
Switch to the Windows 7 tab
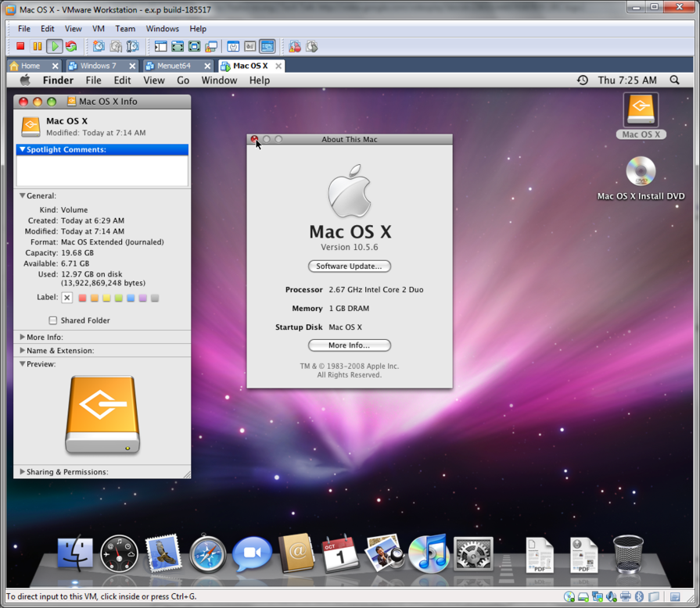98,66
